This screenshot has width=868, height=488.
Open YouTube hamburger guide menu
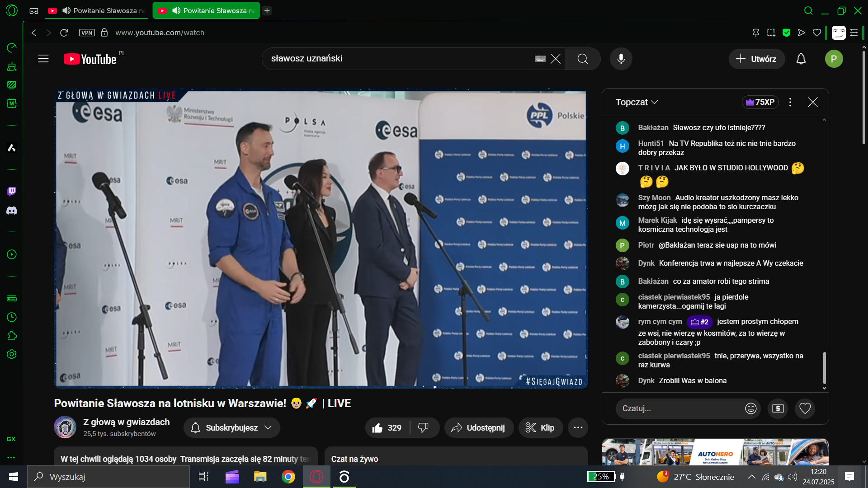point(43,59)
